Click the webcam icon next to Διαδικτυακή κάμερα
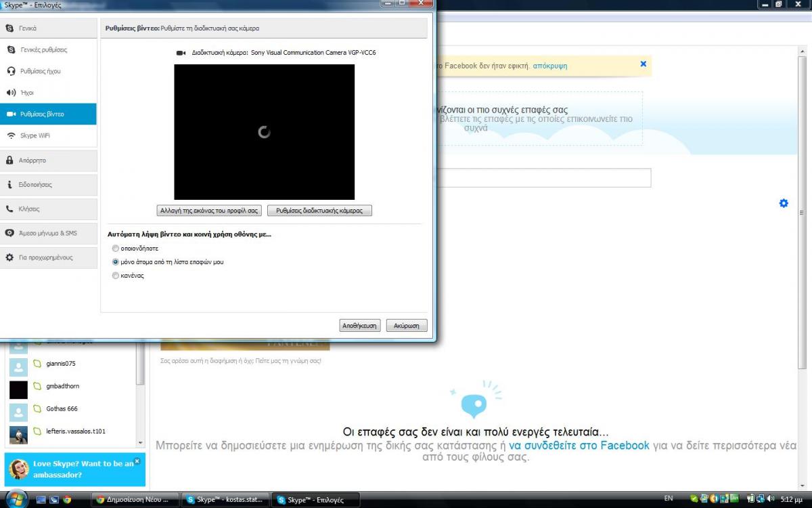This screenshot has height=508, width=812. click(x=181, y=52)
